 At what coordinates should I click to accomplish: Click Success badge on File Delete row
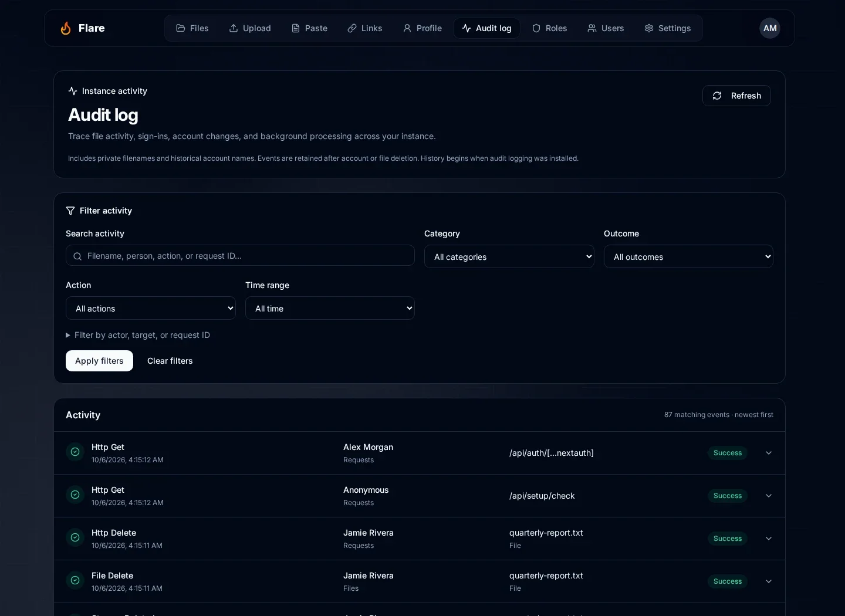tap(728, 581)
